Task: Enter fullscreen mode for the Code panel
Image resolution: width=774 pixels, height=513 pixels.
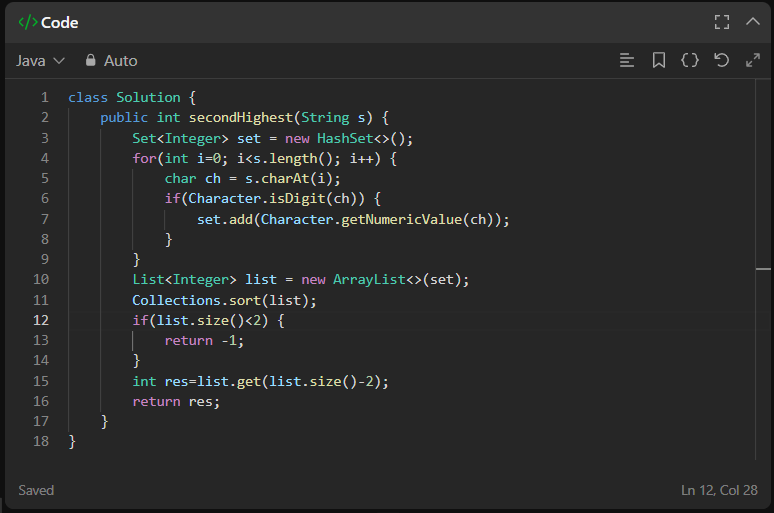Action: point(722,22)
